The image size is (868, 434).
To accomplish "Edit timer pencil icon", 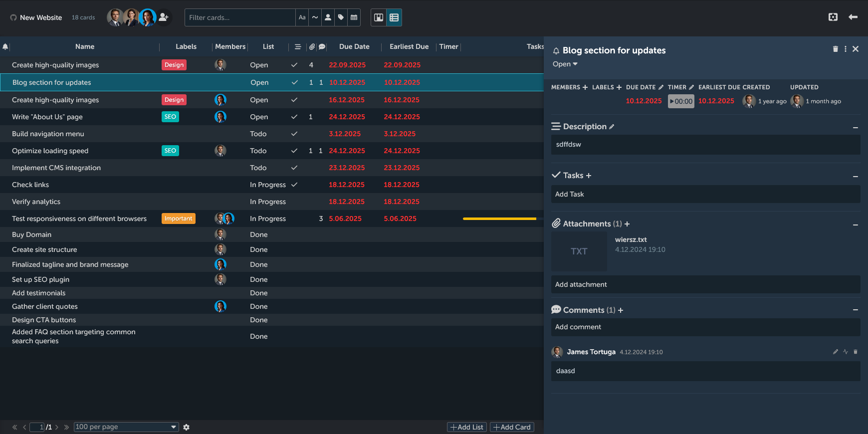I will 691,87.
